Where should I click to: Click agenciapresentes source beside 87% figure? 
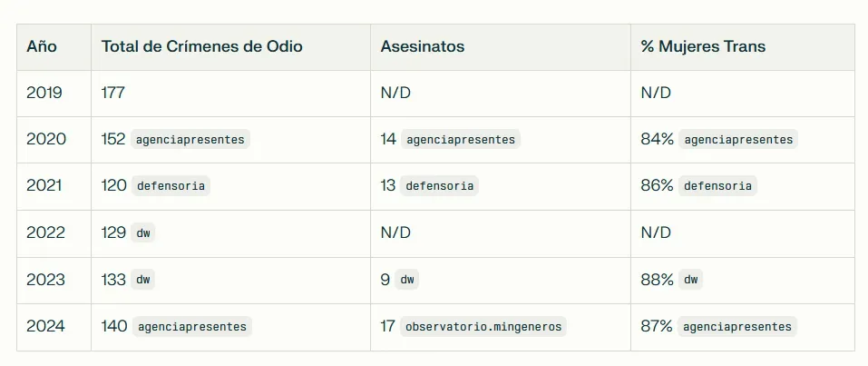[738, 327]
